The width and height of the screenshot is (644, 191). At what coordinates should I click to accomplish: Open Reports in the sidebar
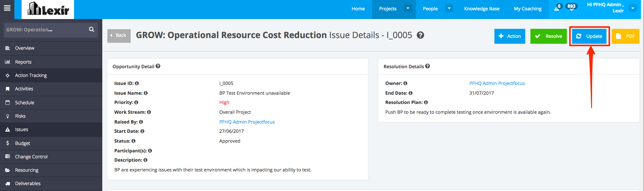tap(51, 62)
